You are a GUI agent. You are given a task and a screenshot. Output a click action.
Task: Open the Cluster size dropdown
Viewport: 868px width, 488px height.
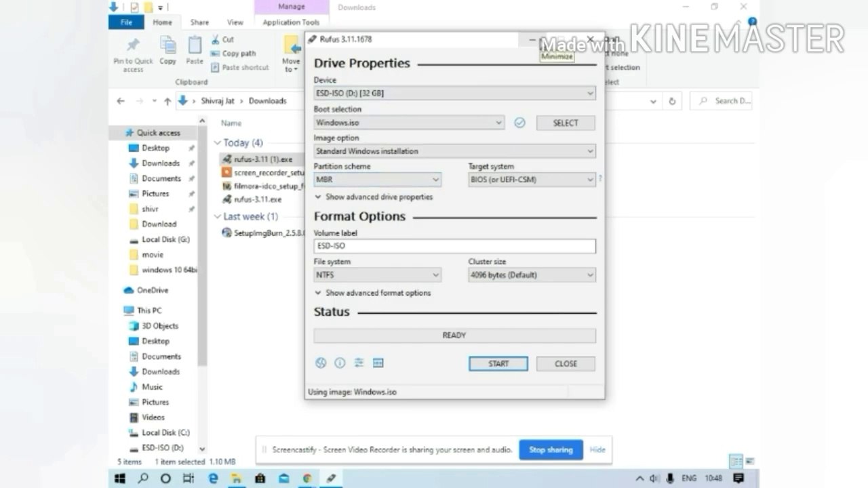point(532,274)
